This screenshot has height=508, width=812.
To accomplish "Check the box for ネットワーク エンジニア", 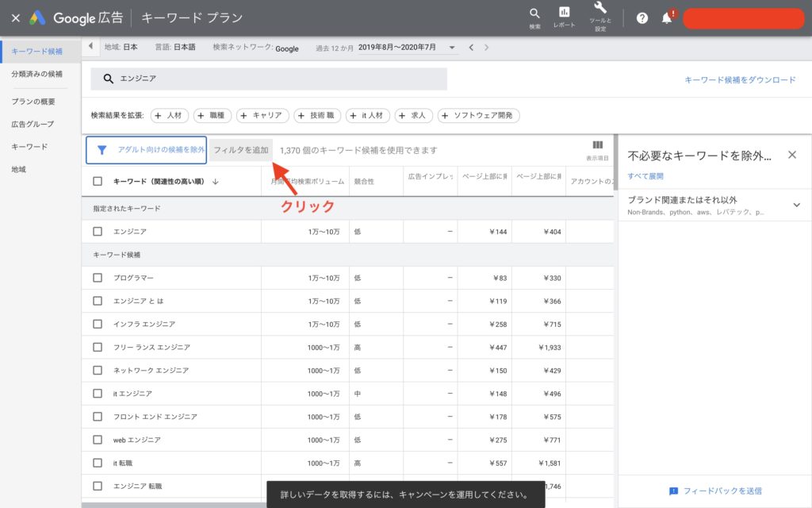I will click(x=98, y=370).
